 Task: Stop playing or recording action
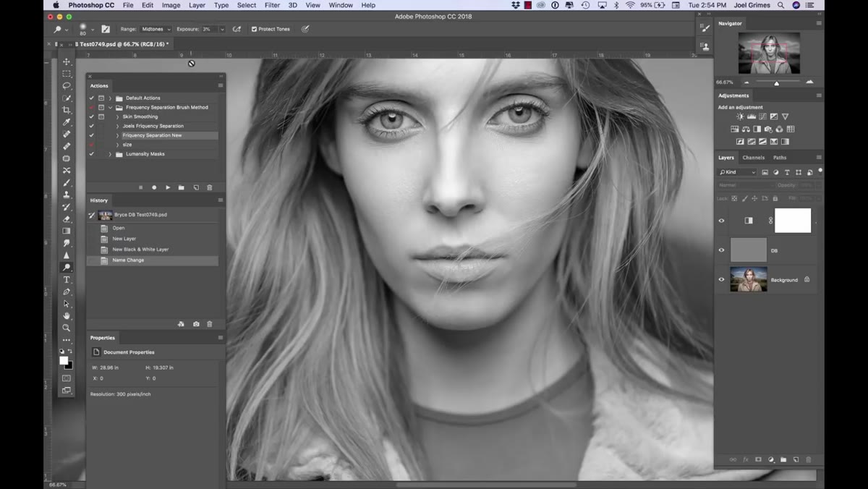tap(140, 187)
